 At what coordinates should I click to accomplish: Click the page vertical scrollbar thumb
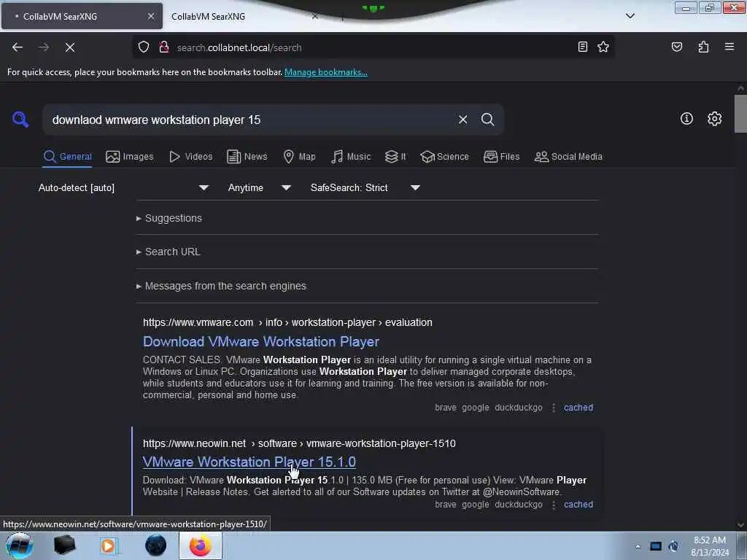tap(740, 114)
